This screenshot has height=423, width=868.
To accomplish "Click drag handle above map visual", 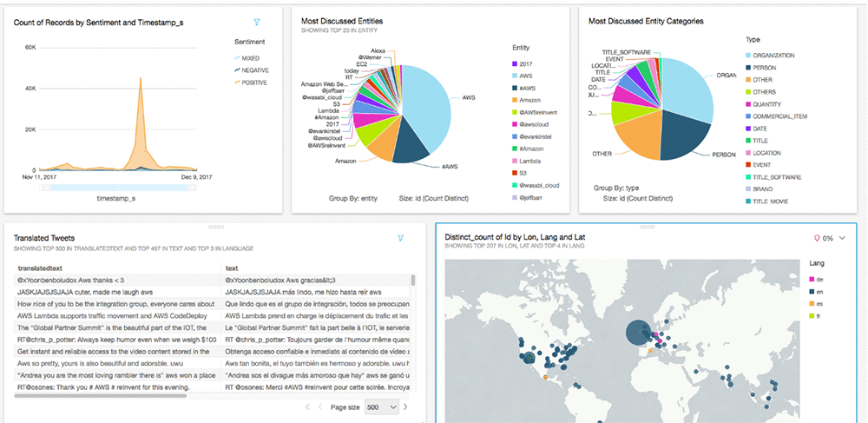I will pyautogui.click(x=646, y=227).
